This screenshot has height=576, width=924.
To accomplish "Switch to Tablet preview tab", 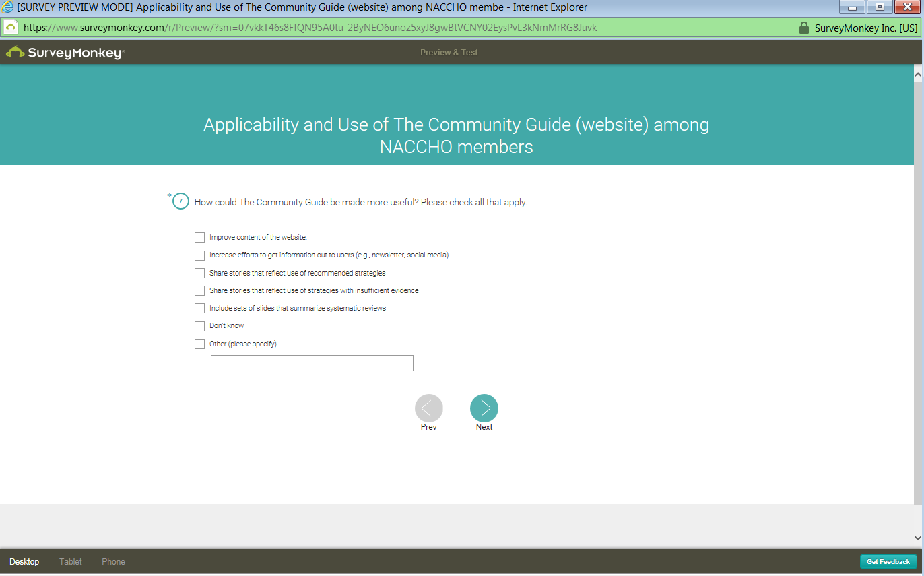I will coord(71,562).
